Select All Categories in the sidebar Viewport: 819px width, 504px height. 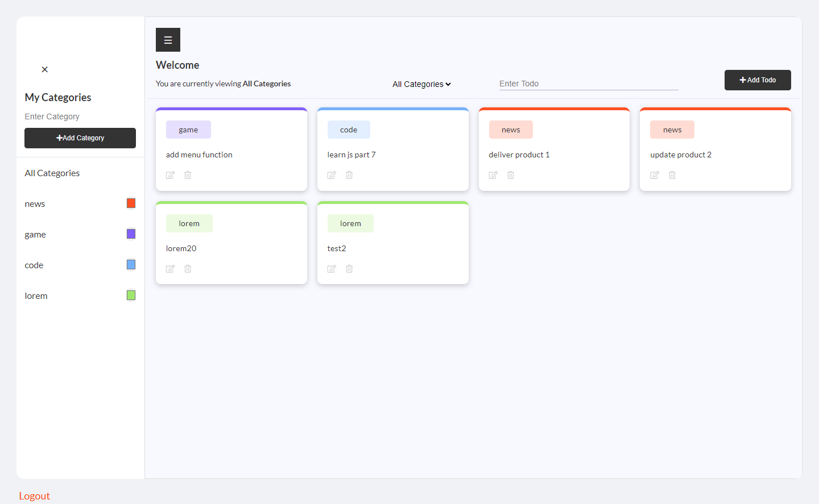[52, 173]
